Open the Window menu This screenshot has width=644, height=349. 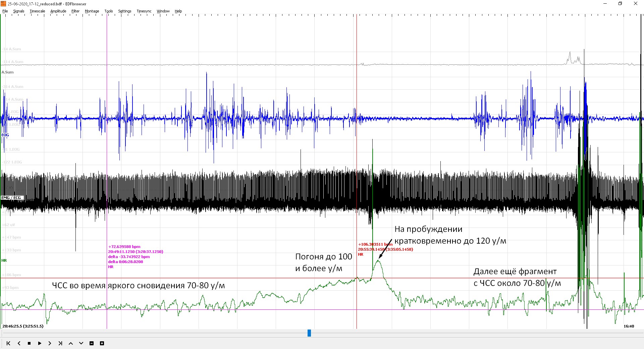[x=163, y=11]
